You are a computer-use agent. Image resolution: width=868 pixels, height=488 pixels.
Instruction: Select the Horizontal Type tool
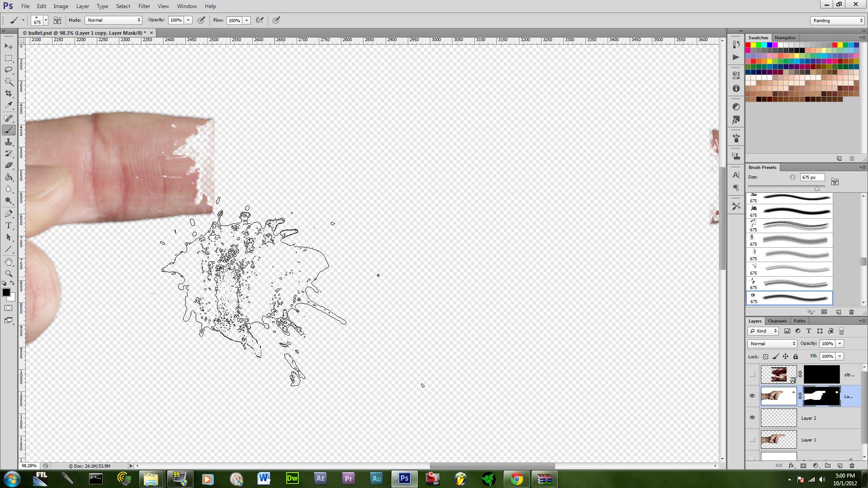(9, 225)
